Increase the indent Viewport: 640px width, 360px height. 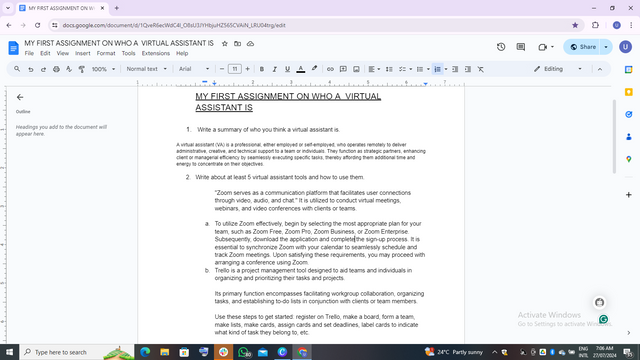(x=468, y=69)
